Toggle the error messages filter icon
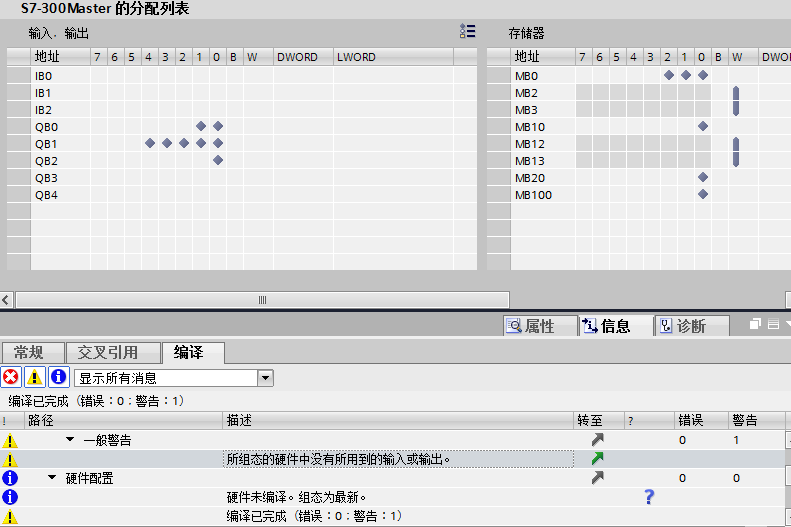The height and width of the screenshot is (527, 791). click(x=11, y=377)
